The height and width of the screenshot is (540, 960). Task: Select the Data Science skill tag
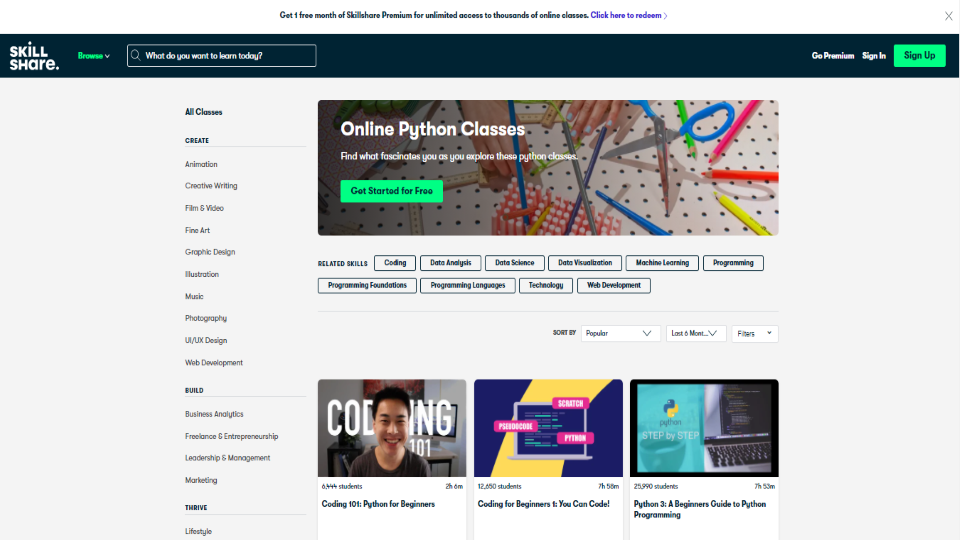pyautogui.click(x=514, y=263)
